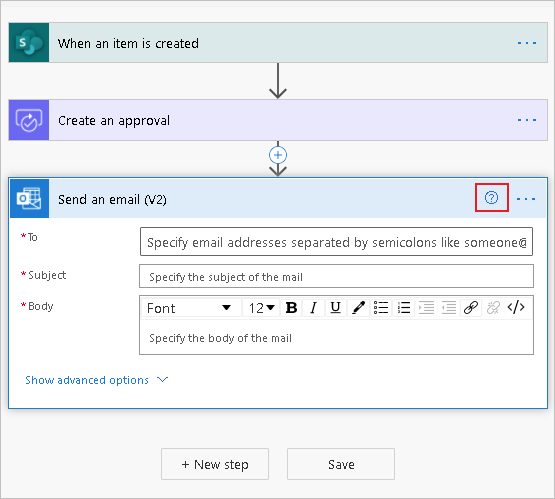Click the Approvals action icon
The height and width of the screenshot is (499, 555).
(x=29, y=120)
